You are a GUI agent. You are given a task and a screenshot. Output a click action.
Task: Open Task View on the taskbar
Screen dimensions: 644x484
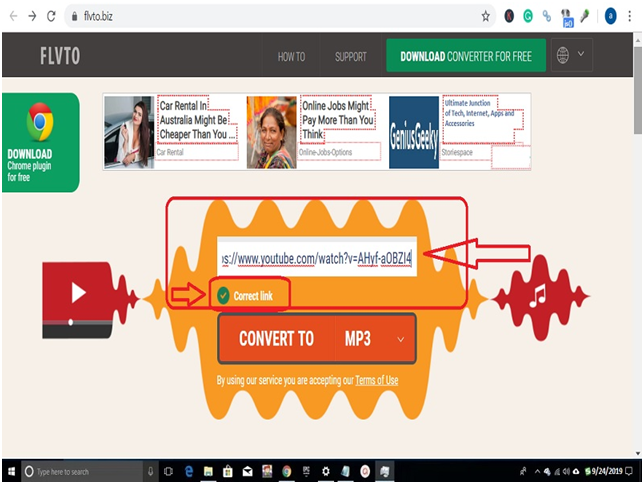[x=168, y=471]
